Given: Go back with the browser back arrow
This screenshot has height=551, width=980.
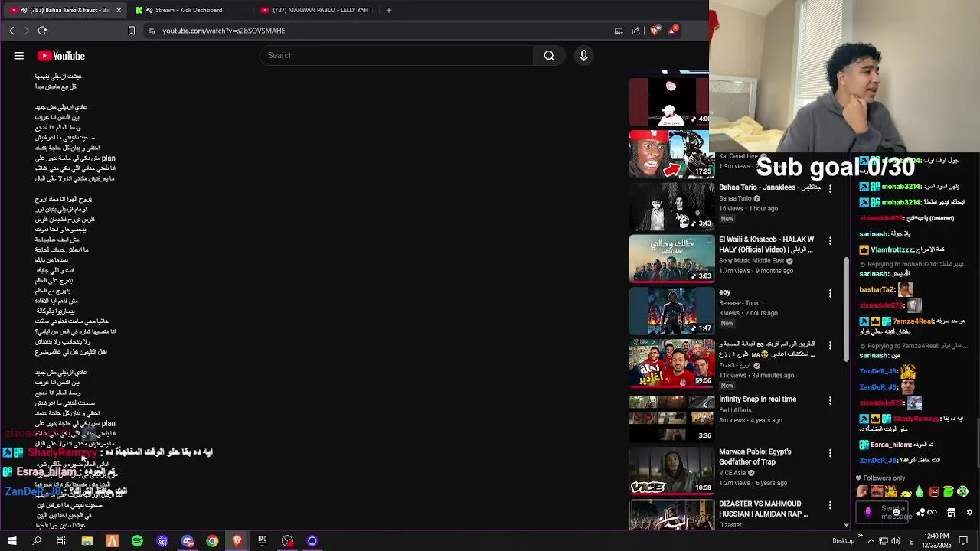Looking at the screenshot, I should (11, 31).
